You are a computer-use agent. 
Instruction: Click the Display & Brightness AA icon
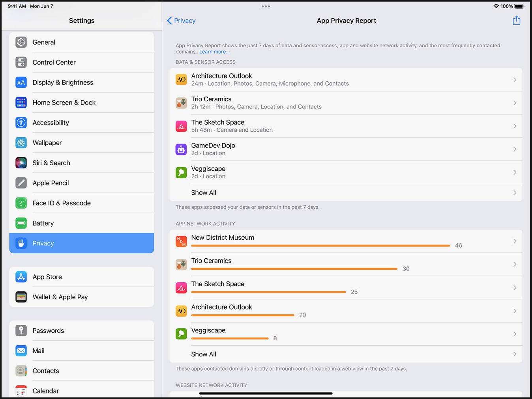pos(21,82)
